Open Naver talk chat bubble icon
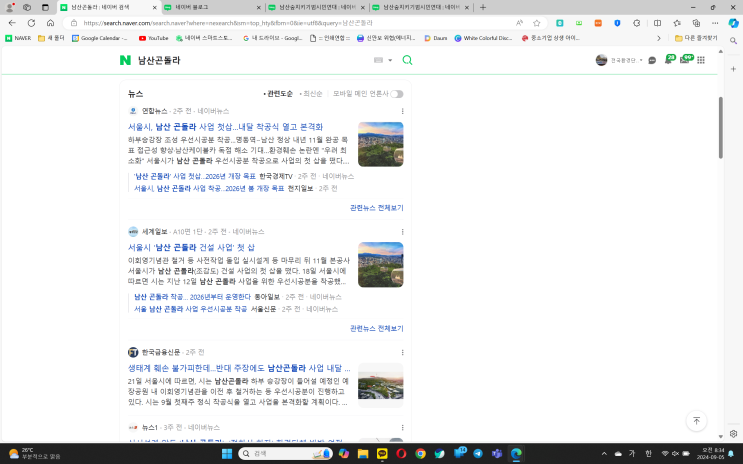 point(652,60)
